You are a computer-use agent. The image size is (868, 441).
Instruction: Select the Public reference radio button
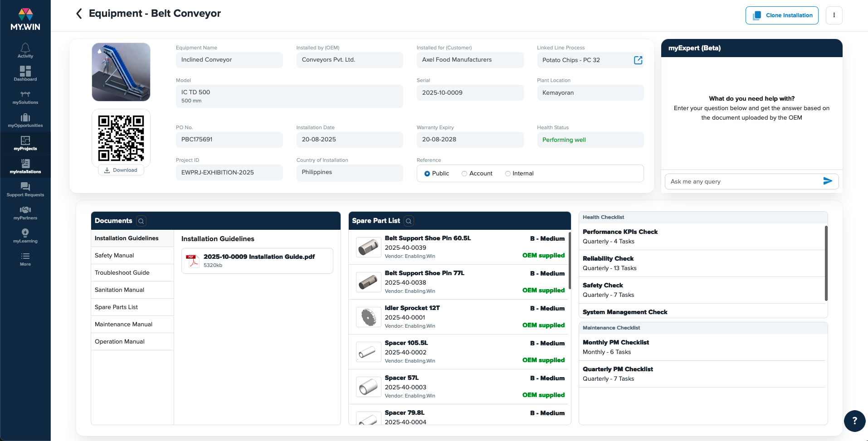[x=427, y=174]
